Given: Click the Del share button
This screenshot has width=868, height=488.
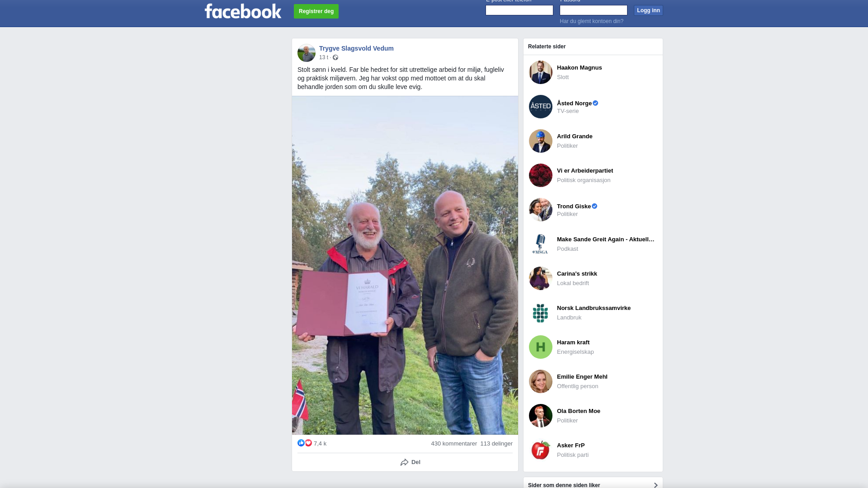Looking at the screenshot, I should click(410, 462).
